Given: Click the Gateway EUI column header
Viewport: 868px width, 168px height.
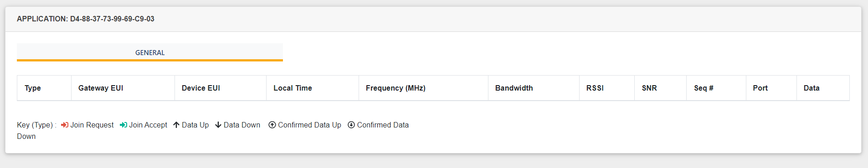Looking at the screenshot, I should (123, 88).
